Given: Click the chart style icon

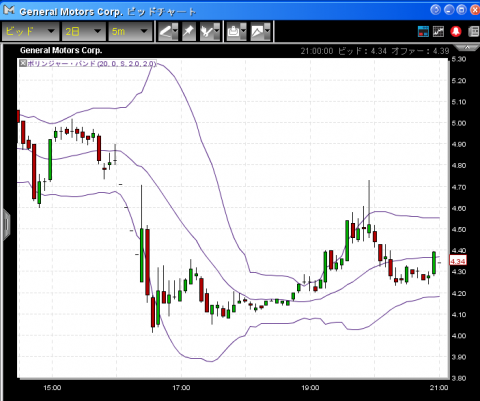Looking at the screenshot, I should click(257, 32).
